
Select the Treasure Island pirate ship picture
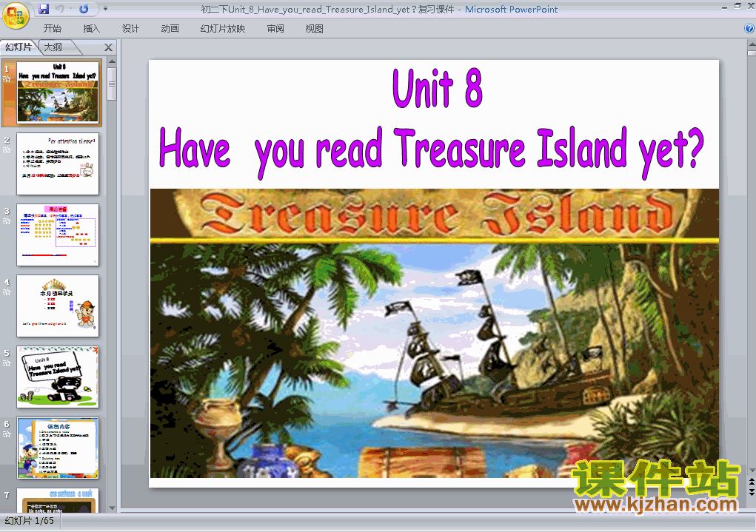(x=435, y=333)
